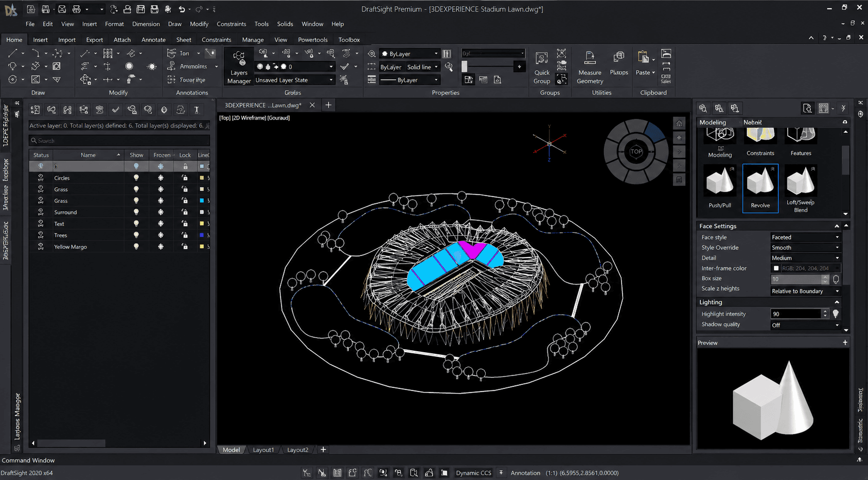Click the Highlight intensity bulb icon
The width and height of the screenshot is (868, 480).
pos(836,314)
